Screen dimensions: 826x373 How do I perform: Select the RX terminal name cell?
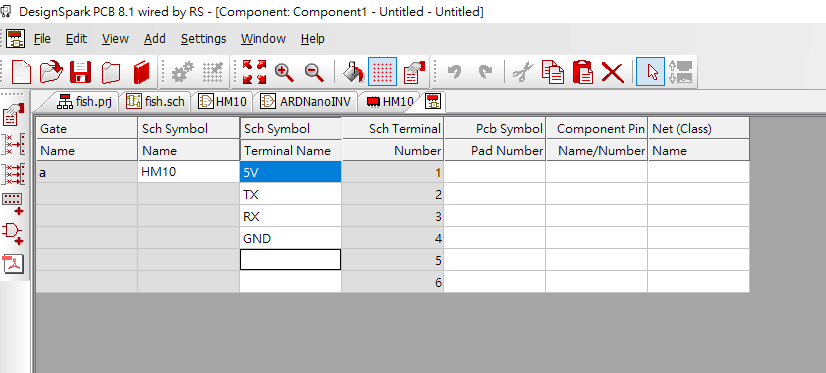(x=290, y=217)
